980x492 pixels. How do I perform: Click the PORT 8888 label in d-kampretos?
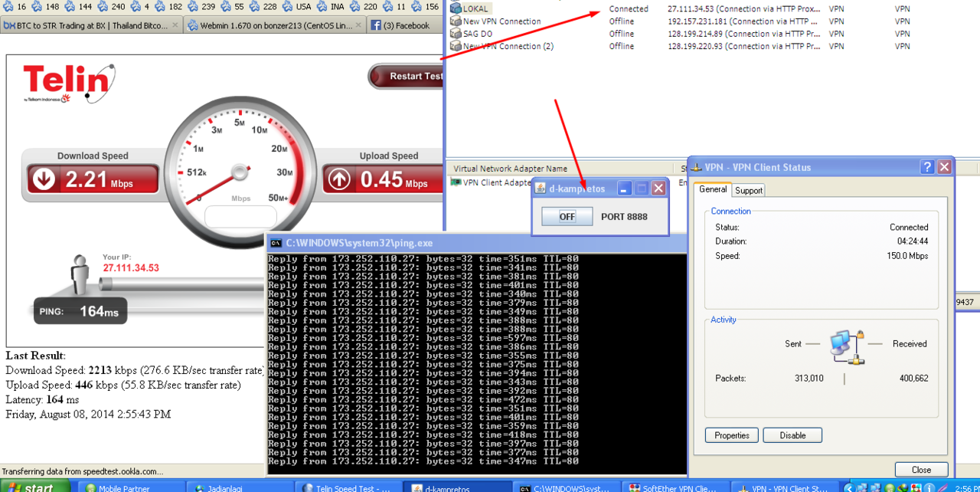[624, 217]
